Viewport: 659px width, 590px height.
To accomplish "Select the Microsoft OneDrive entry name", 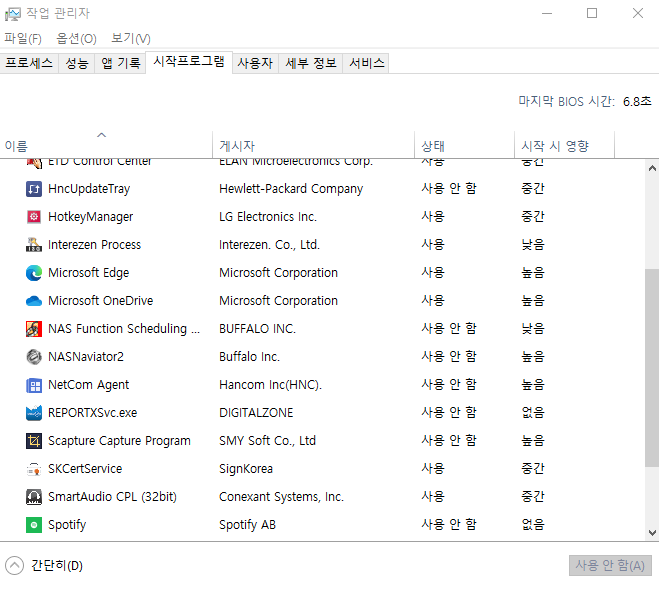I will [101, 301].
